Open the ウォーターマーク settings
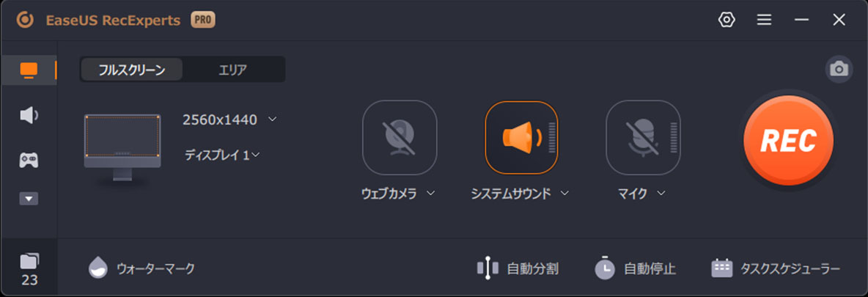 pos(141,268)
